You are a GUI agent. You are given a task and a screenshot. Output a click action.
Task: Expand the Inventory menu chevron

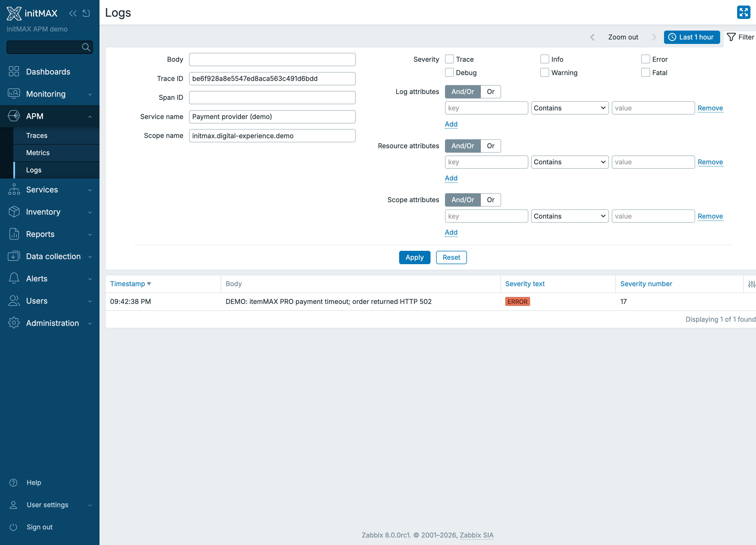point(90,212)
